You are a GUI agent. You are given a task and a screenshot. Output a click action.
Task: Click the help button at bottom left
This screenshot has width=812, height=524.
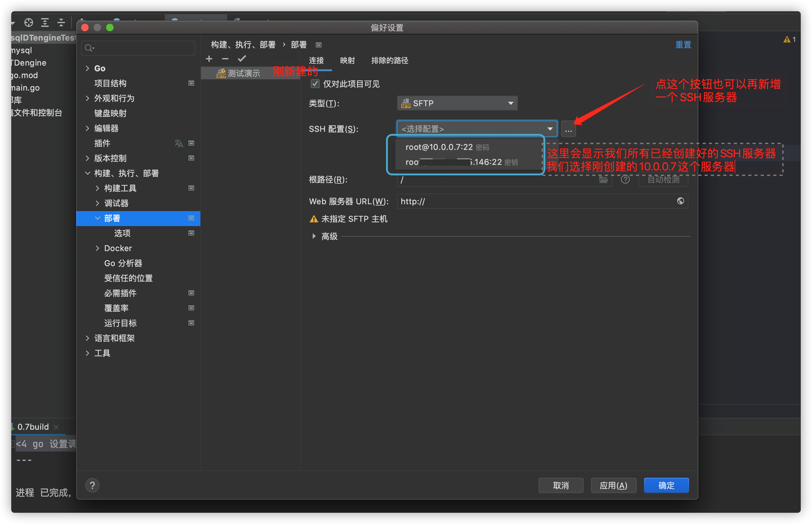point(92,485)
